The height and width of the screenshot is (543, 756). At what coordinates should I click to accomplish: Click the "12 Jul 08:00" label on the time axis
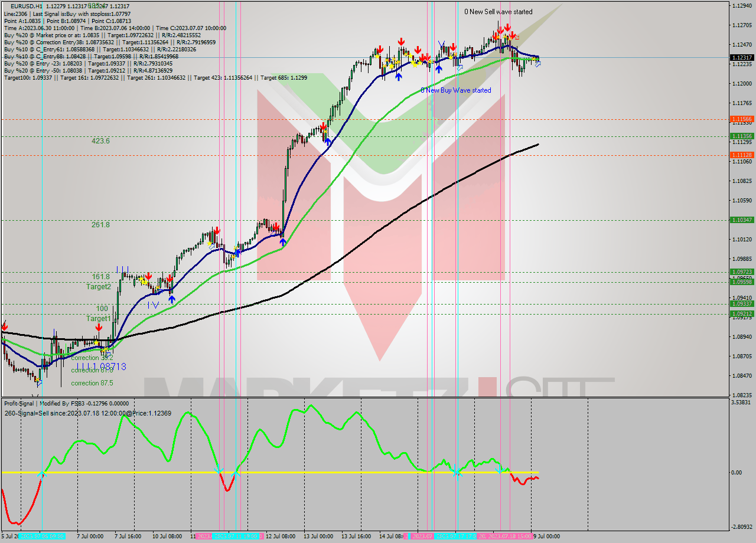[280, 537]
